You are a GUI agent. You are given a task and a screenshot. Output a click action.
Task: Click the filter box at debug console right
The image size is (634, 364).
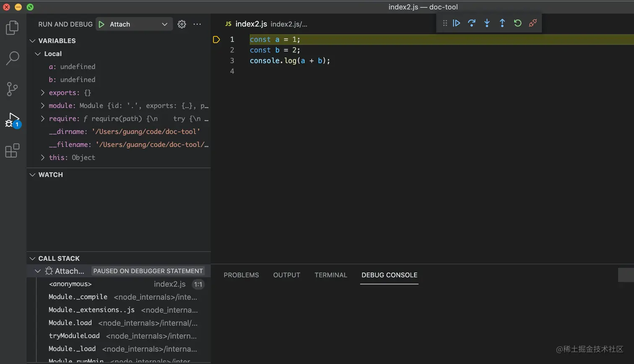pyautogui.click(x=626, y=275)
